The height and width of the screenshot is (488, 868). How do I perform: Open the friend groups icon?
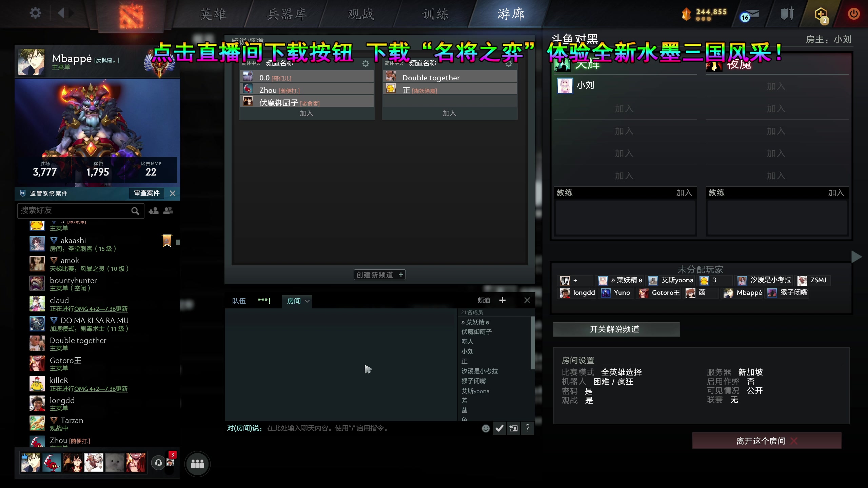click(168, 211)
